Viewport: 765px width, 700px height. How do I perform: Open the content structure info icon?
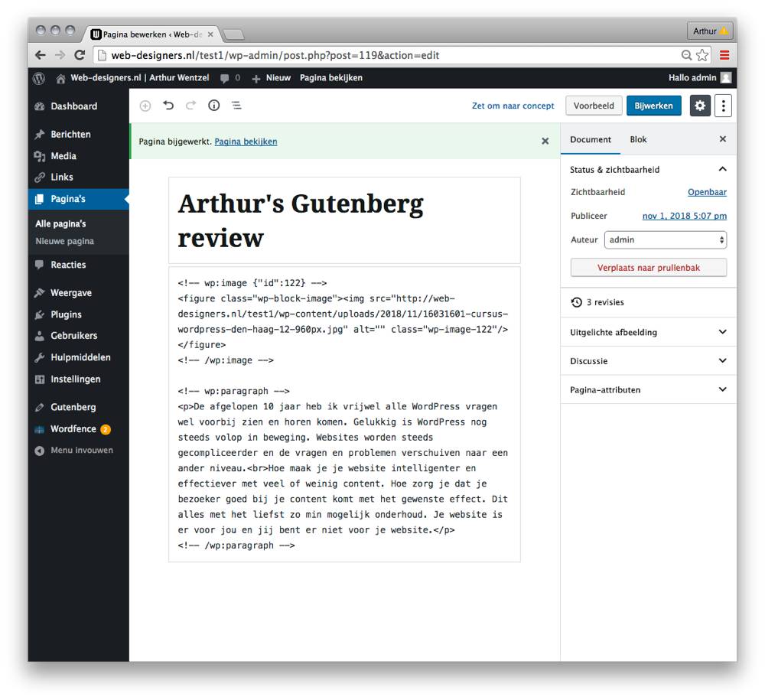coord(213,106)
